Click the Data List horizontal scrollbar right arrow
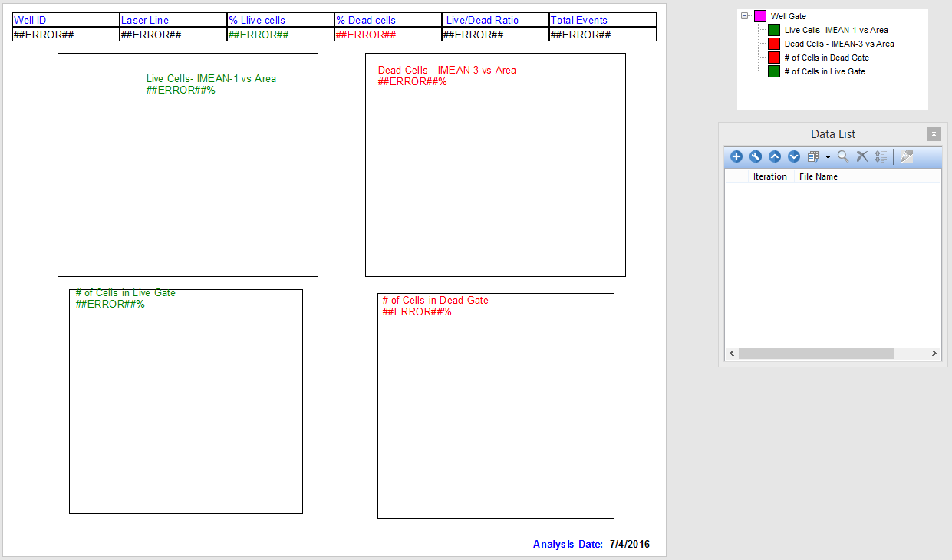Viewport: 952px width, 560px height. pos(934,354)
